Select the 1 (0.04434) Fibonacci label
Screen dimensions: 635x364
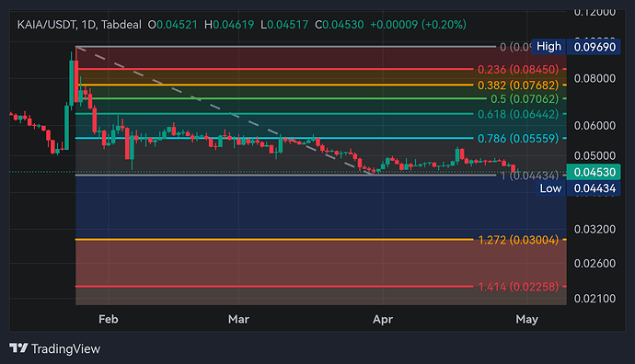click(529, 176)
